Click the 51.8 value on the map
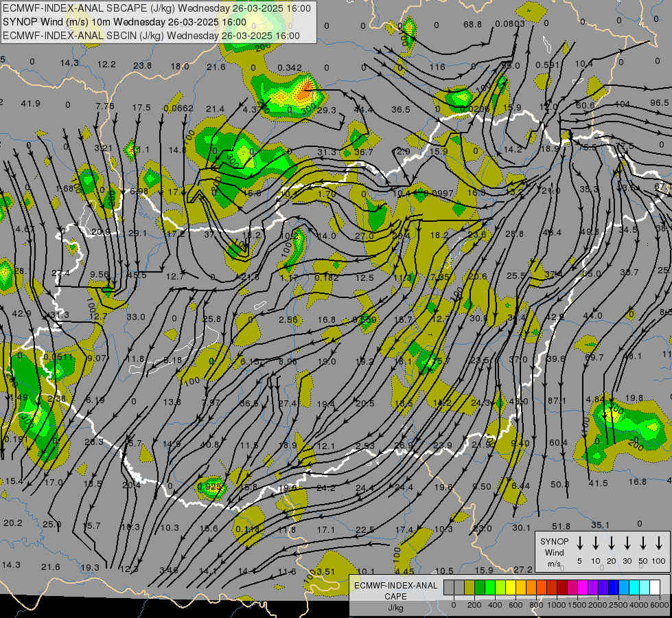This screenshot has height=618, width=672. pyautogui.click(x=561, y=526)
